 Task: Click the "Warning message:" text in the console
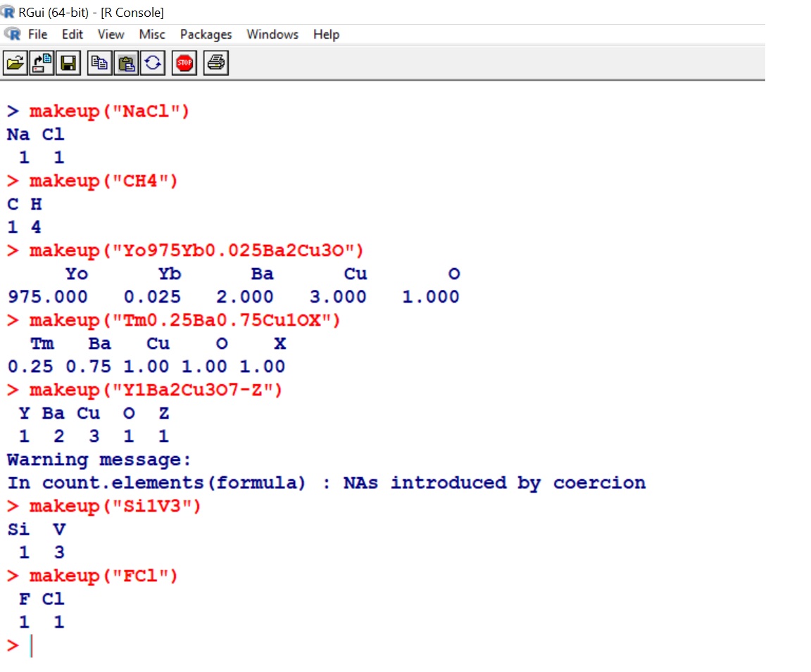[x=99, y=460]
